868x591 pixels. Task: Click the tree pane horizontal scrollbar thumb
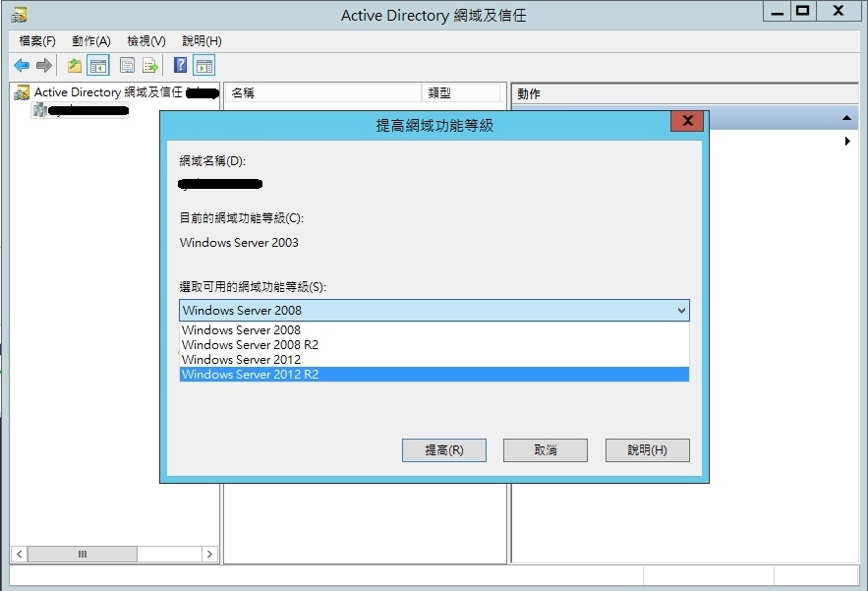click(x=83, y=554)
